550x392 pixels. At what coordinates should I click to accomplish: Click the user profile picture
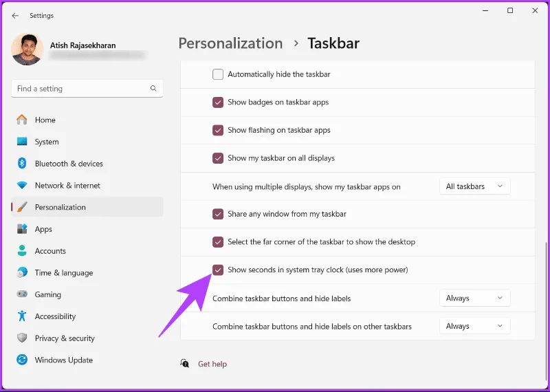coord(27,50)
